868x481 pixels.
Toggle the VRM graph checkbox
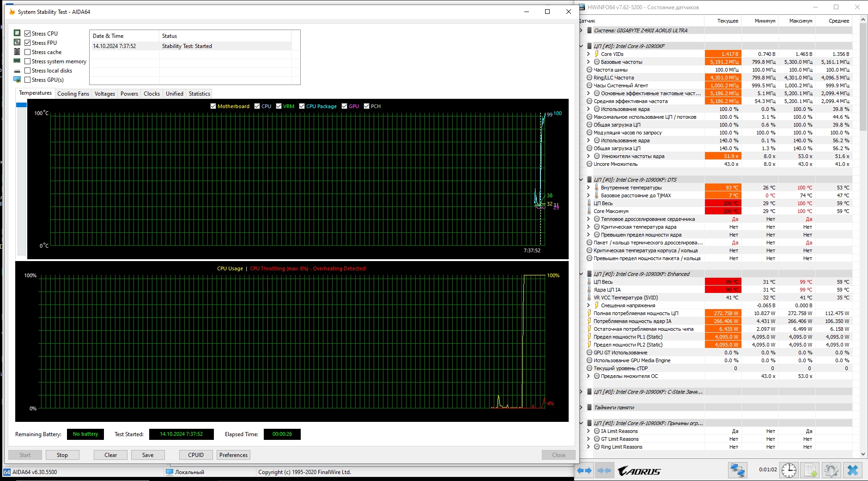coord(279,106)
